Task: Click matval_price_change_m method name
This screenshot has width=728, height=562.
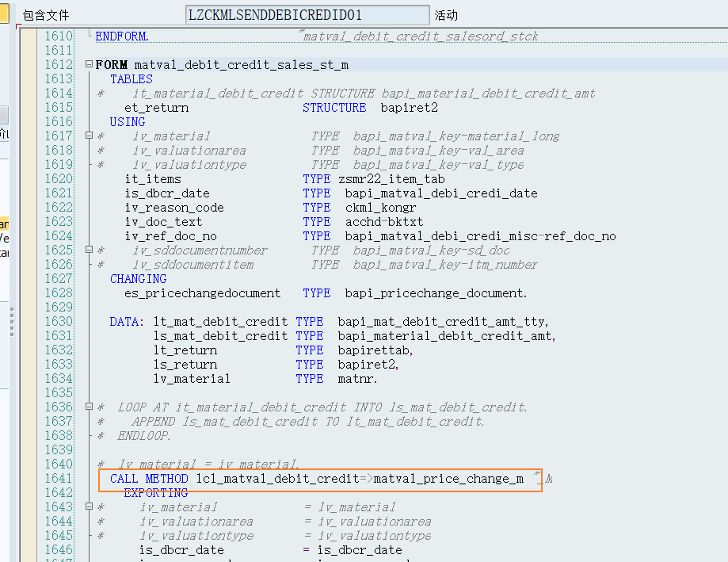Action: [x=448, y=479]
